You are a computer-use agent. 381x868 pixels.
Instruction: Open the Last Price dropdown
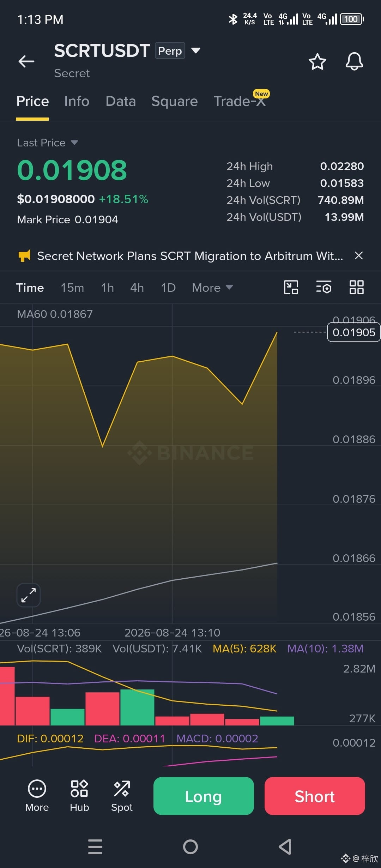click(x=47, y=143)
